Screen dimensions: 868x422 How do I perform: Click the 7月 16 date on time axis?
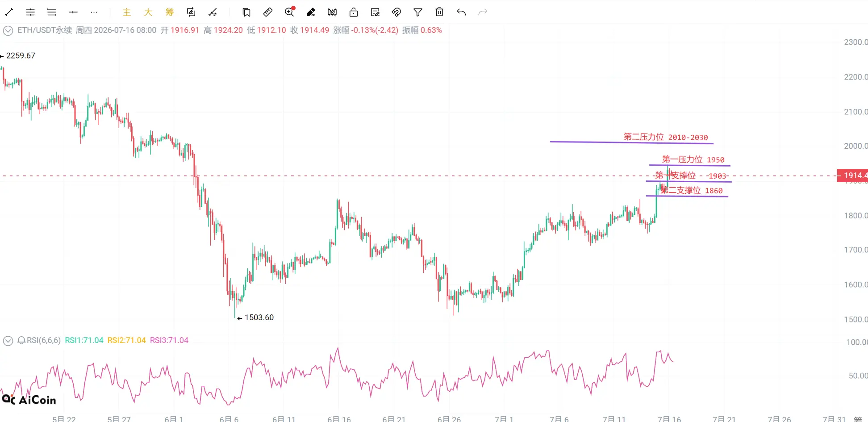tap(669, 419)
